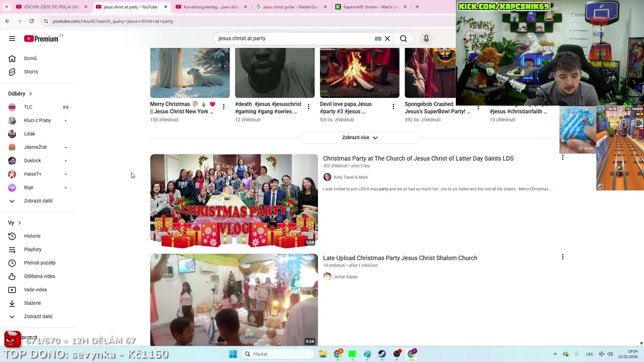This screenshot has width=644, height=362.
Task: Click the volume icon in system tray
Action: point(610,354)
